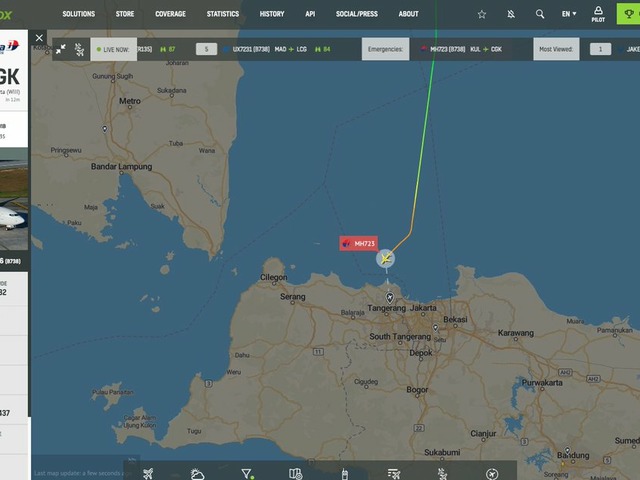Click the fleet planes icon in bottom toolbar
The height and width of the screenshot is (480, 640).
[x=442, y=473]
